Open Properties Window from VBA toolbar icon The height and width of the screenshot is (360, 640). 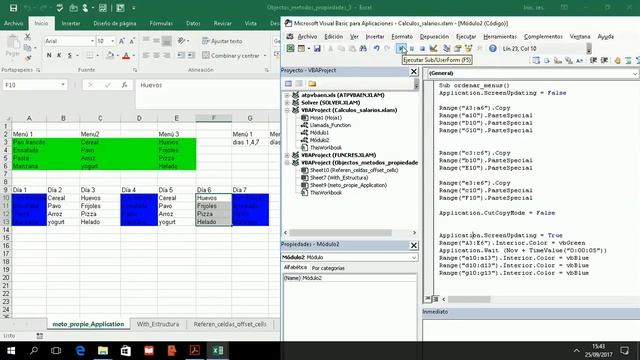[458, 49]
